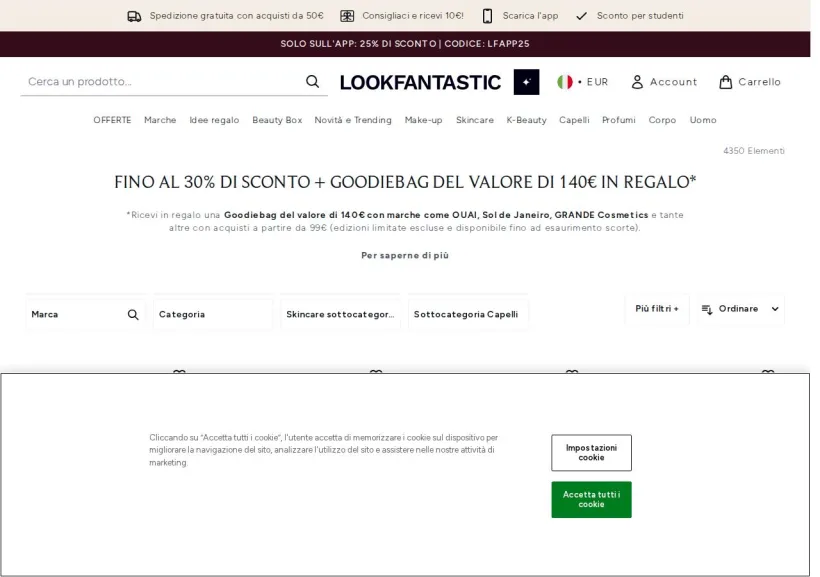Open the Skincare menu
Screen dimensions: 820x577
coord(475,120)
